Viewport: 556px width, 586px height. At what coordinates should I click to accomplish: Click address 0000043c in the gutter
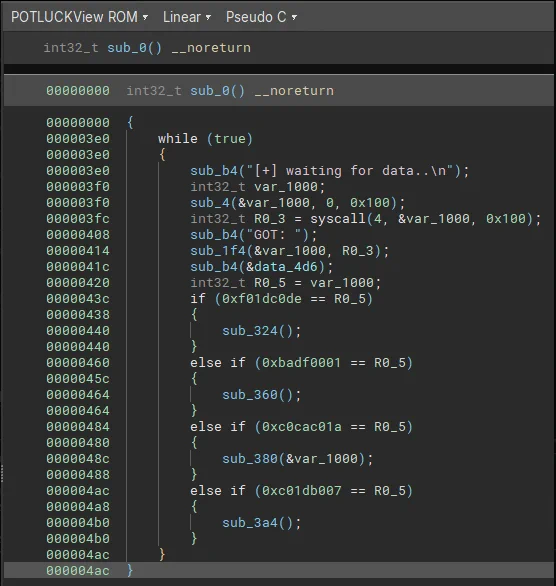click(x=78, y=299)
